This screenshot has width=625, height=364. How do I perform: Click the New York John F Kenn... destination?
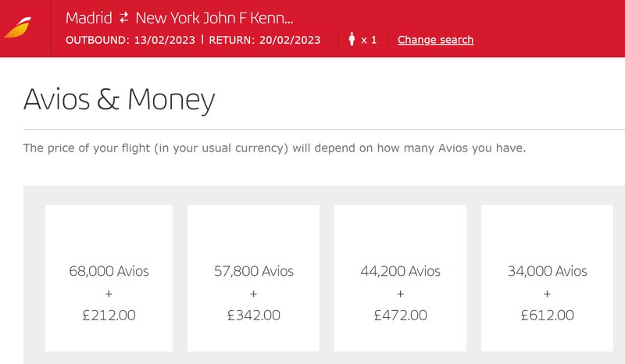[x=214, y=18]
